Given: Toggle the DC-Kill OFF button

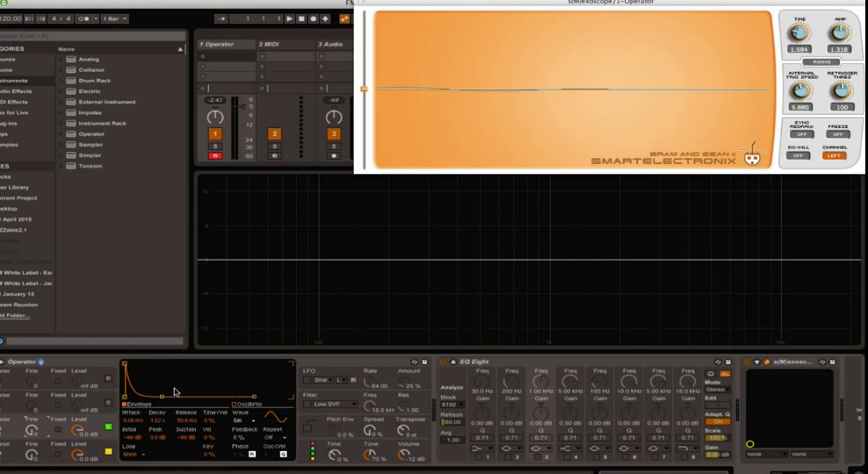Looking at the screenshot, I should pyautogui.click(x=798, y=156).
